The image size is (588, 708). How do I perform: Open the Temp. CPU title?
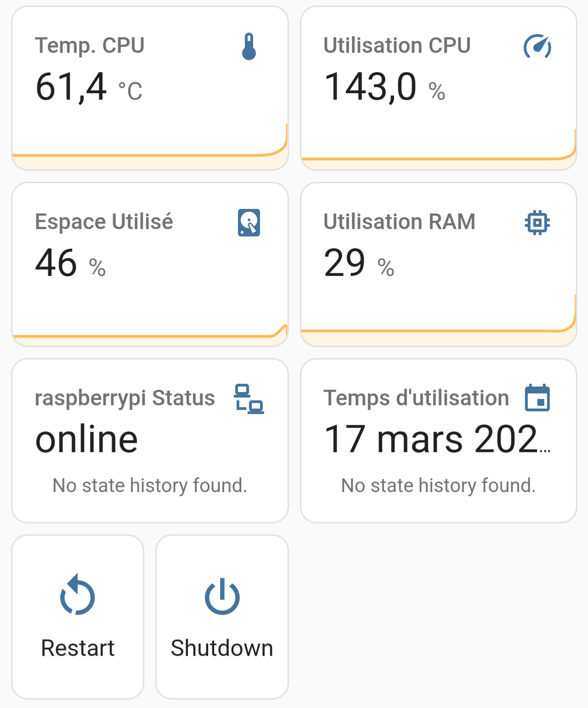click(90, 45)
